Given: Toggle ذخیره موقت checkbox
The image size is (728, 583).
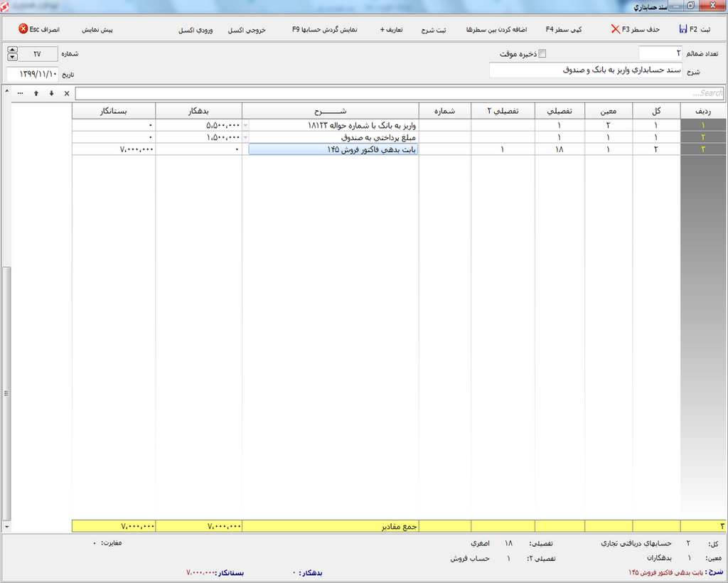Looking at the screenshot, I should click(542, 54).
